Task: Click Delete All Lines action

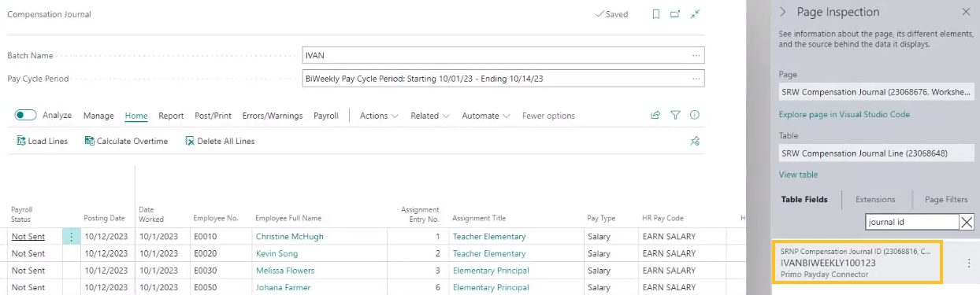Action: click(220, 142)
